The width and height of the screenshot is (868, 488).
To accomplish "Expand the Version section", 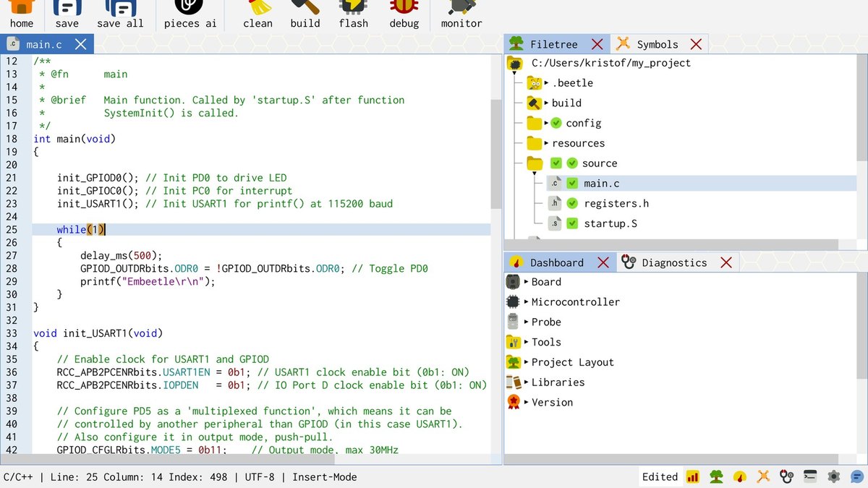I will click(527, 402).
